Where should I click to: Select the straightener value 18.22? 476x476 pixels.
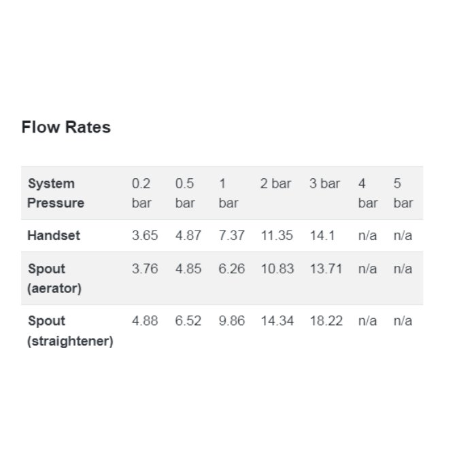click(326, 321)
